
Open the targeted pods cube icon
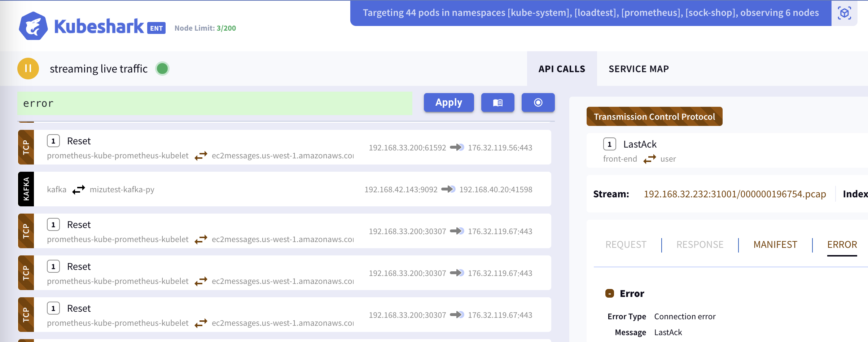844,13
